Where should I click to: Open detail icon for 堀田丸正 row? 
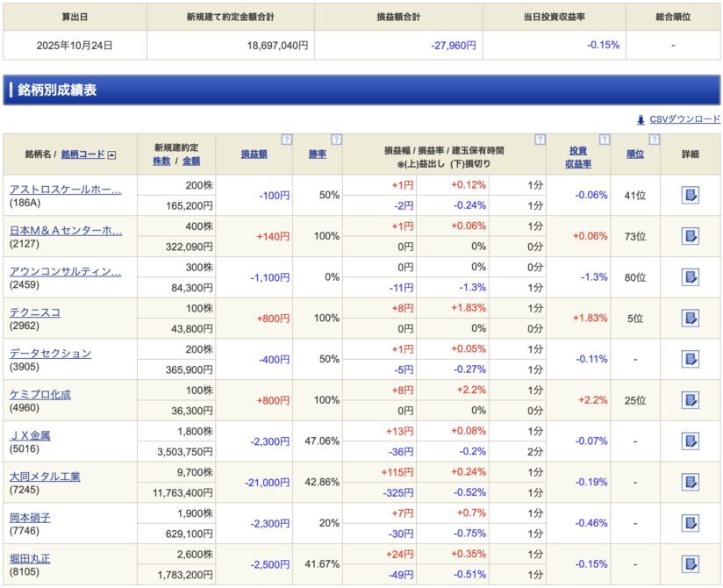(x=690, y=563)
